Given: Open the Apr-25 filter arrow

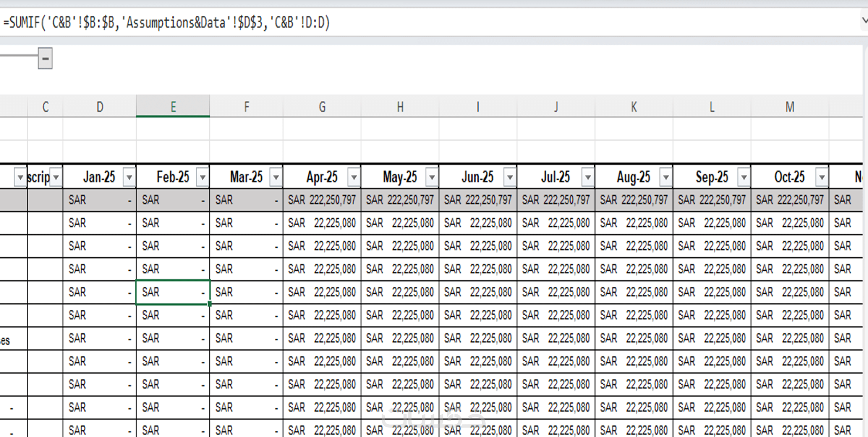Looking at the screenshot, I should coord(354,177).
